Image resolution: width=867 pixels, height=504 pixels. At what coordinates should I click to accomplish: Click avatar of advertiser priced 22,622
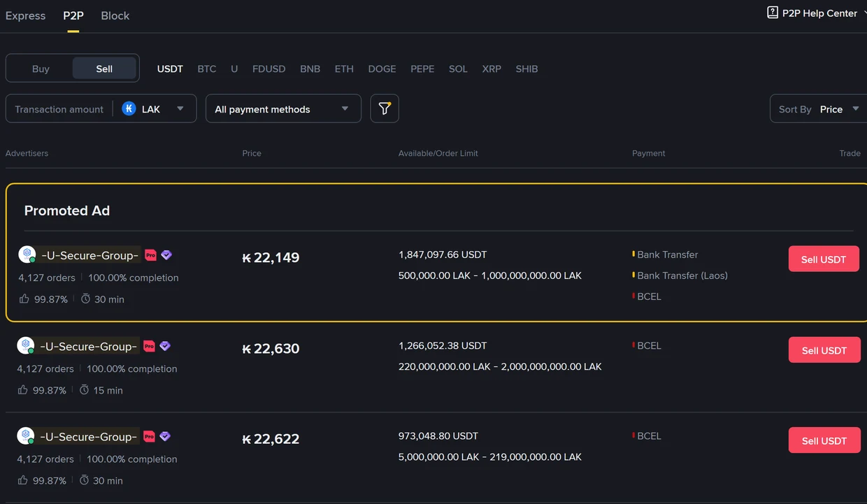[26, 436]
